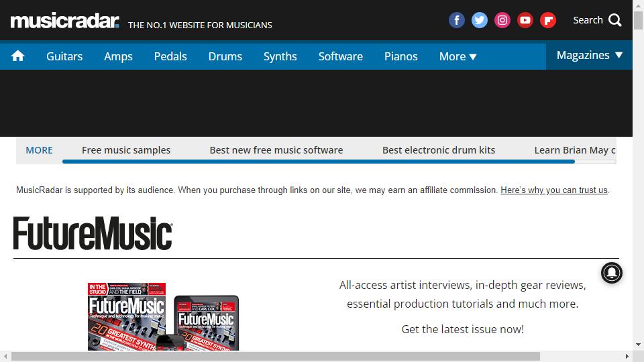Open the Drums section

(x=225, y=56)
